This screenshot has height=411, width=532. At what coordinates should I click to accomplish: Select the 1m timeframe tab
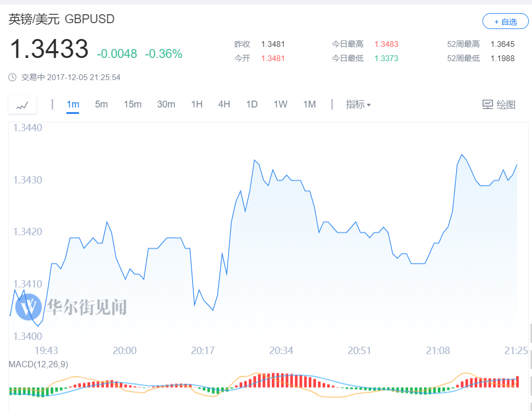click(73, 104)
